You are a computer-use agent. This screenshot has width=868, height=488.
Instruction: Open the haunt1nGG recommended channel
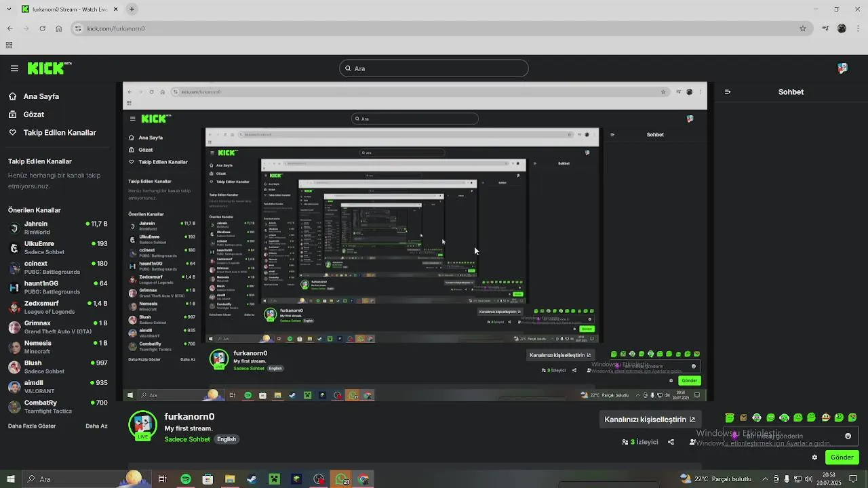pos(58,287)
